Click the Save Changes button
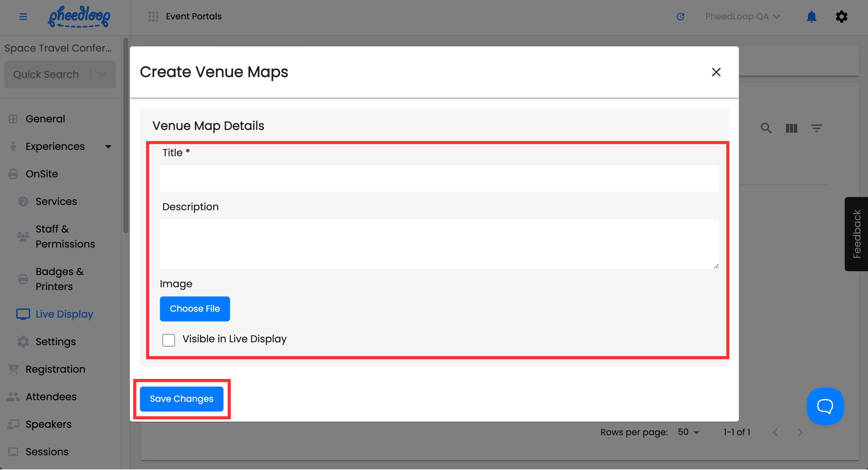 (x=181, y=399)
